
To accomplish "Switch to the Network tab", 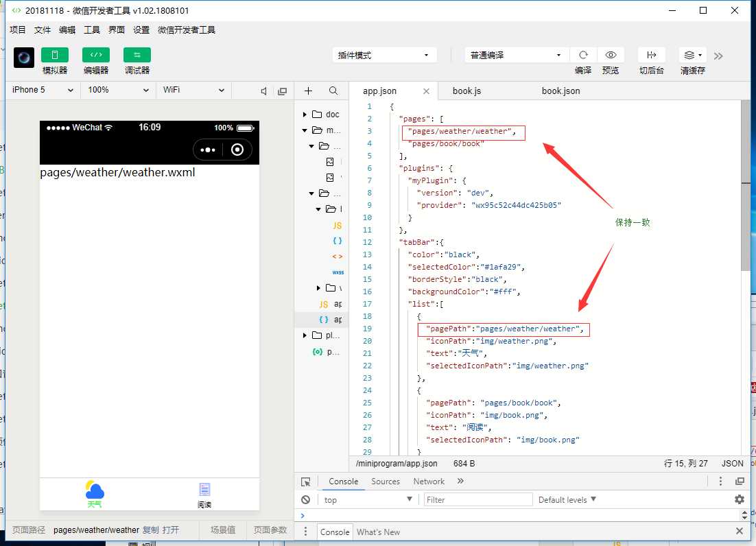I will 429,482.
